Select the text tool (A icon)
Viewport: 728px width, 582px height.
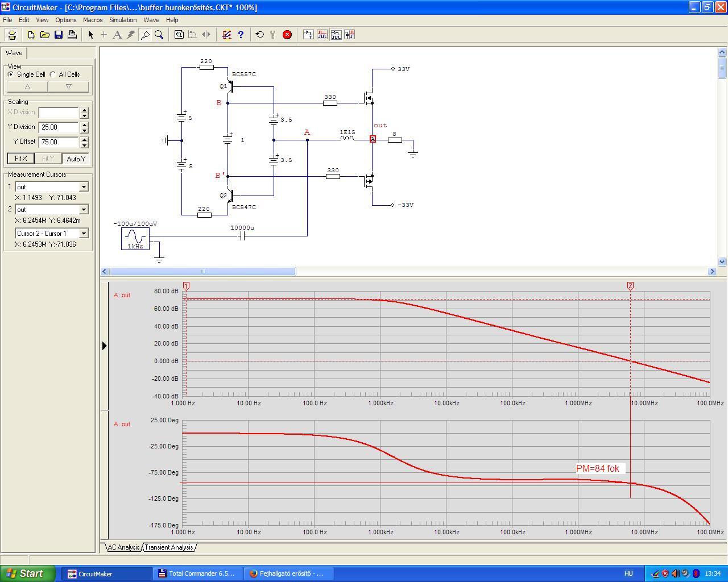[117, 35]
